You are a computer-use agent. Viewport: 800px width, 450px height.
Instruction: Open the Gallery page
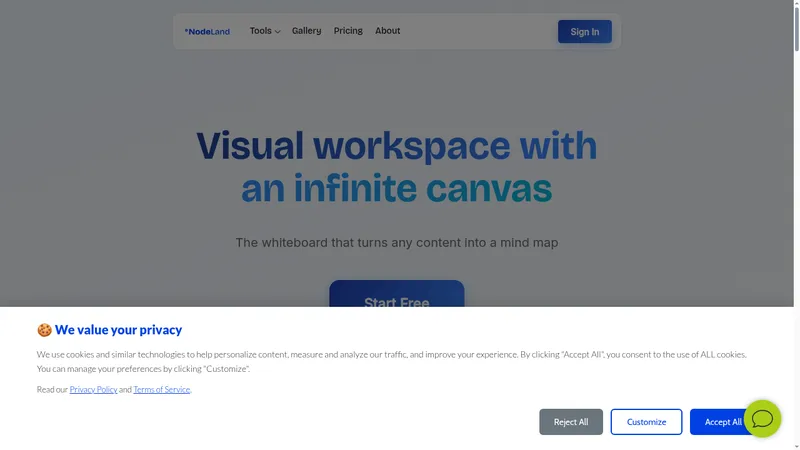[x=306, y=31]
